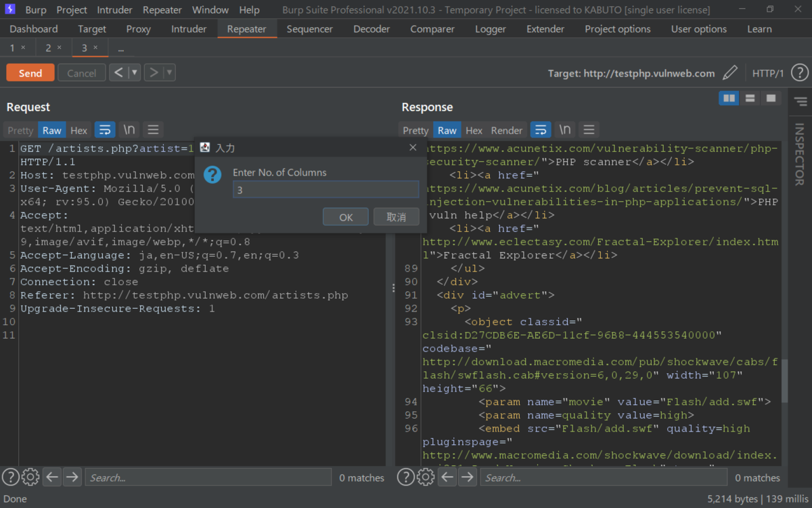This screenshot has width=812, height=508.
Task: Open Repeater help question mark icon
Action: [799, 73]
